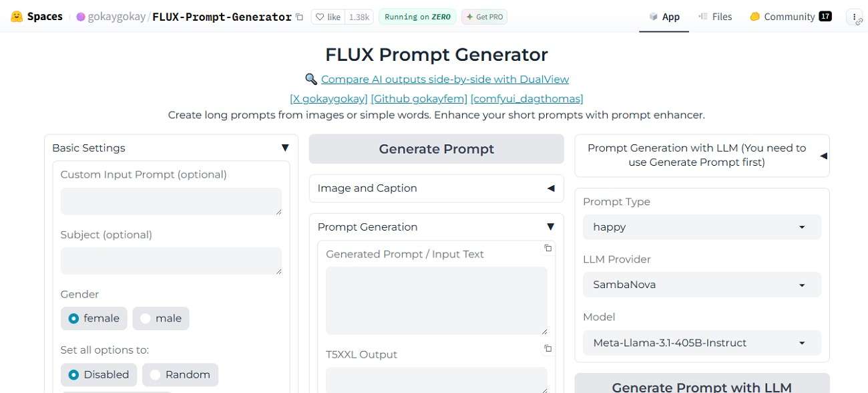The width and height of the screenshot is (868, 393).
Task: Switch to the Files tab
Action: tap(716, 17)
